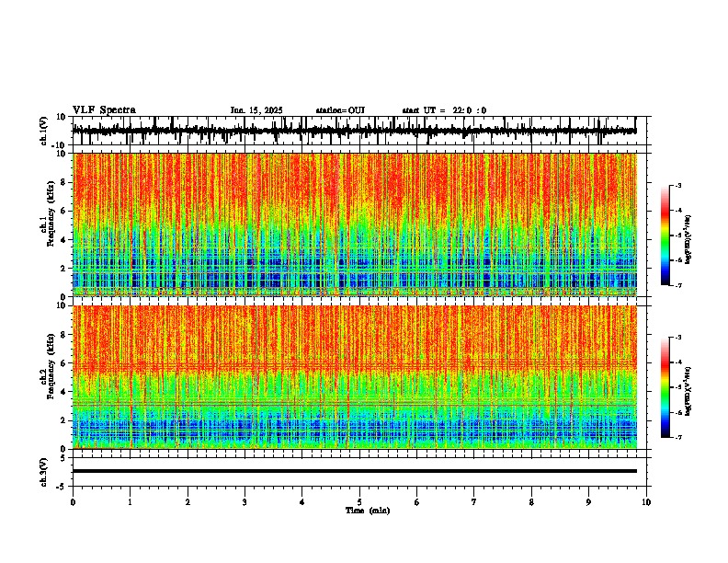Image resolution: width=728 pixels, height=563 pixels.
Task: Click the "-7" tick on ch.1 colorbar
Action: click(677, 285)
